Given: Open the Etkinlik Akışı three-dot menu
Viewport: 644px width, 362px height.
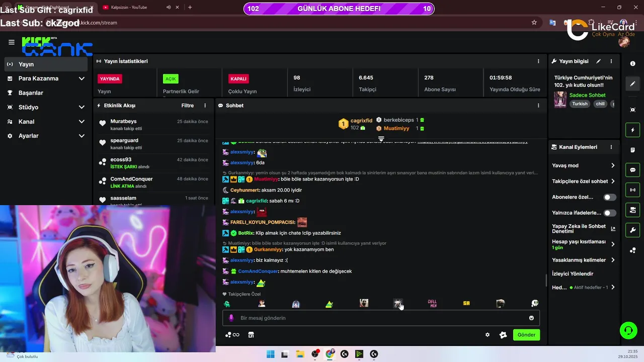Looking at the screenshot, I should point(205,106).
